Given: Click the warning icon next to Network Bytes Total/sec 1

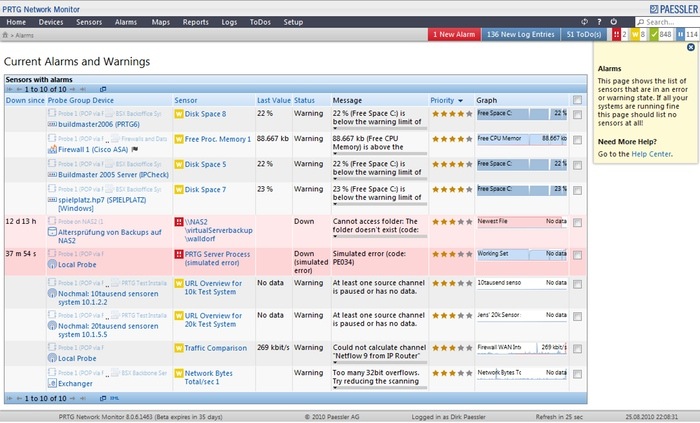Looking at the screenshot, I should pos(179,373).
